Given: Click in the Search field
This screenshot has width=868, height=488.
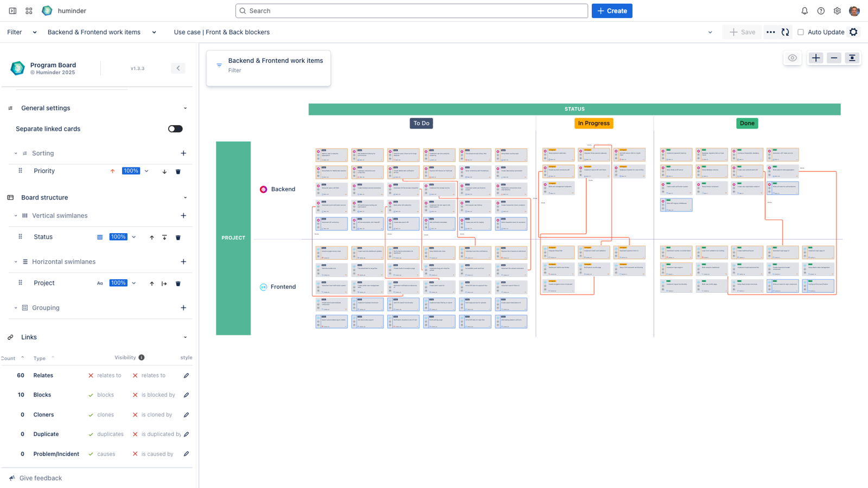Looking at the screenshot, I should (x=411, y=10).
